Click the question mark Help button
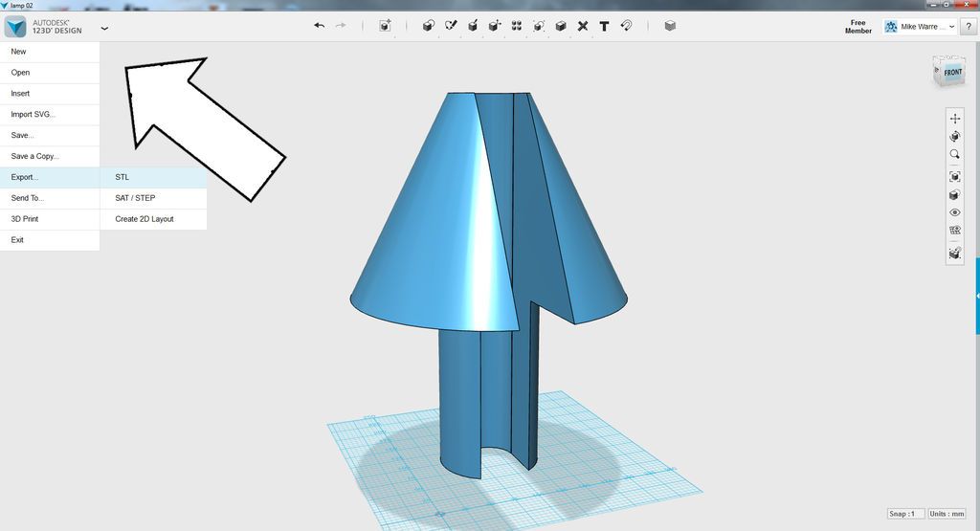This screenshot has width=980, height=531. pos(969,26)
